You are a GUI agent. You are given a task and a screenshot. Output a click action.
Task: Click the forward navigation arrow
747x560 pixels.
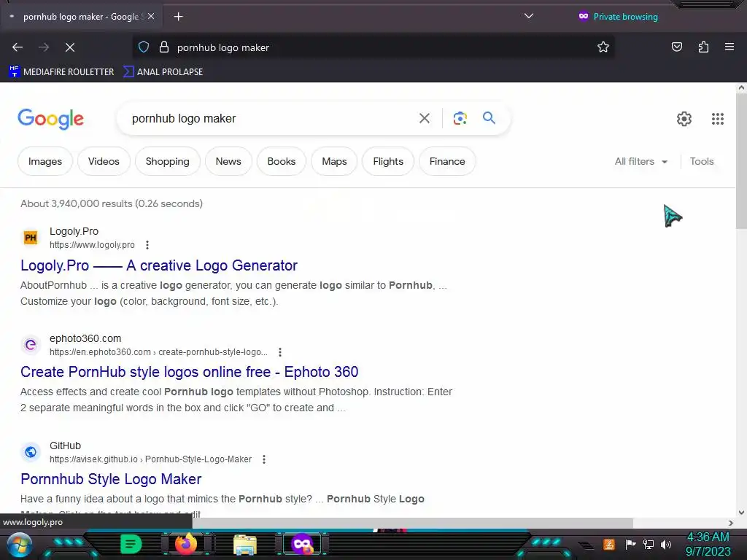click(x=44, y=47)
